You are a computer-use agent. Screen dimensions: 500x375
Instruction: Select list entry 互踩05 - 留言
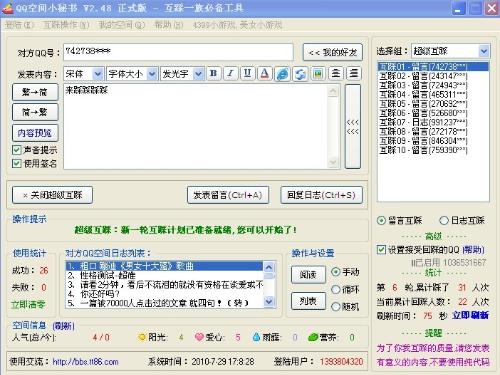pos(433,104)
